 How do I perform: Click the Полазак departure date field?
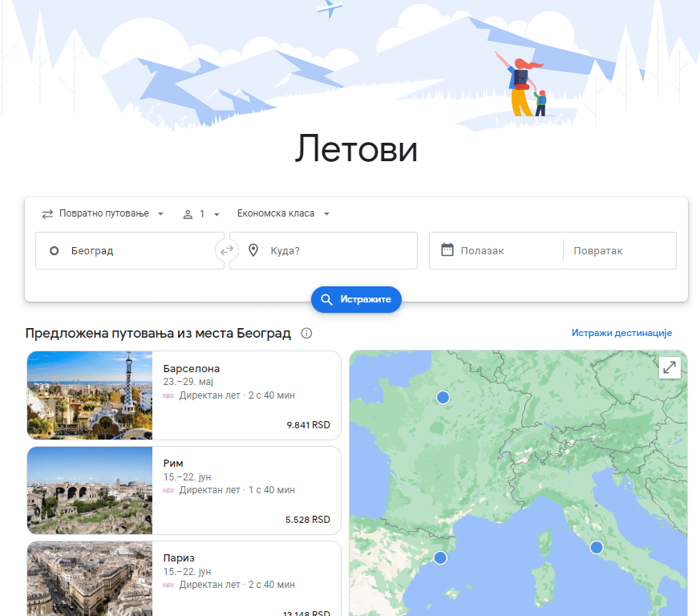(496, 250)
